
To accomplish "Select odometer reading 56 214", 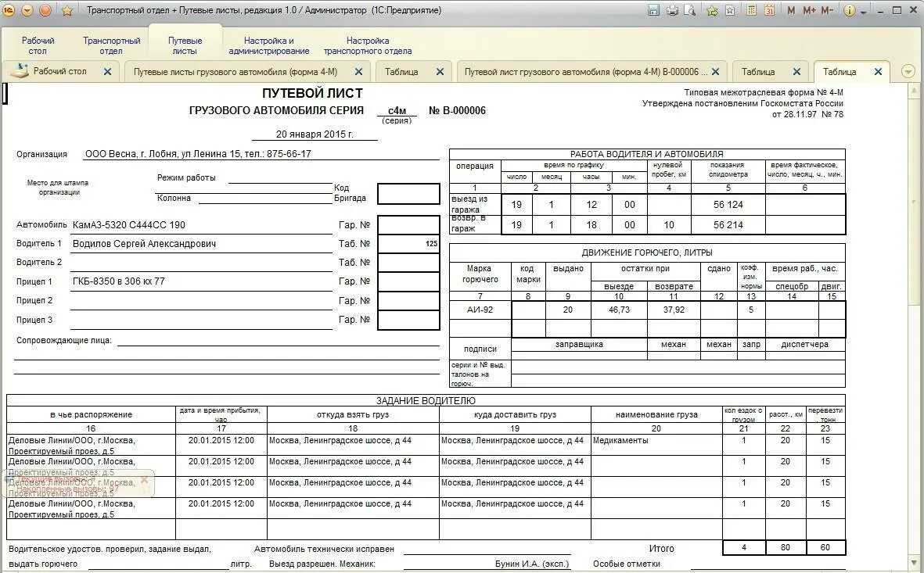I will pyautogui.click(x=728, y=225).
